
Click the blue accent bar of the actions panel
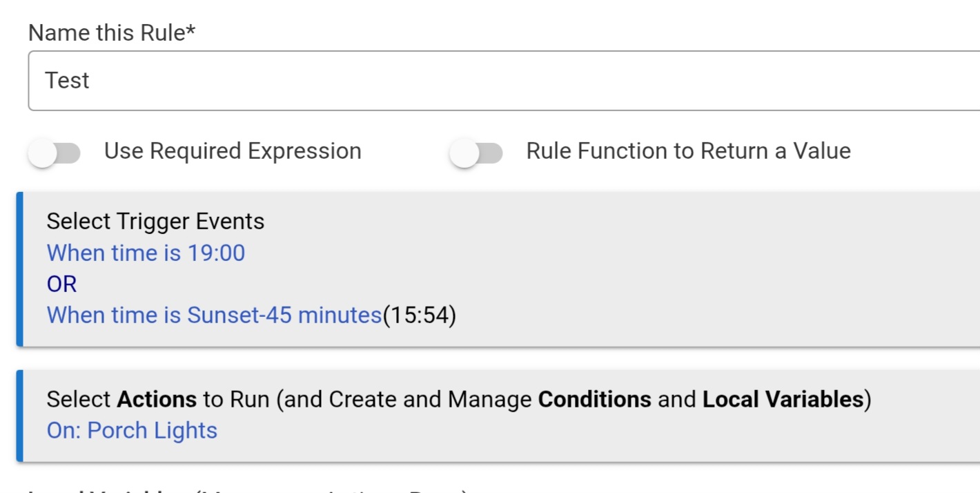coord(20,416)
